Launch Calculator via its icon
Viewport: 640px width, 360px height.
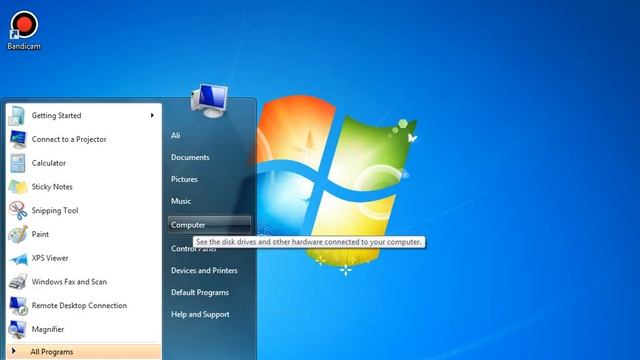(x=18, y=163)
